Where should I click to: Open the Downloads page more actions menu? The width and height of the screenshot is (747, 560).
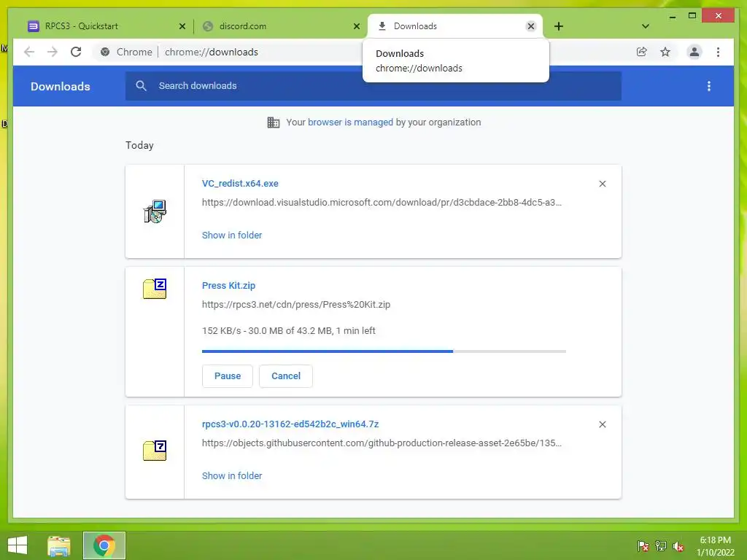709,86
